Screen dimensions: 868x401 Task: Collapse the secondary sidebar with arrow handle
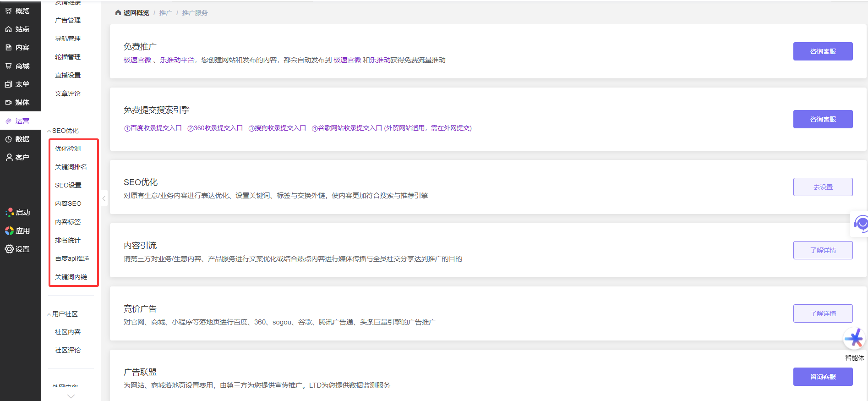104,198
